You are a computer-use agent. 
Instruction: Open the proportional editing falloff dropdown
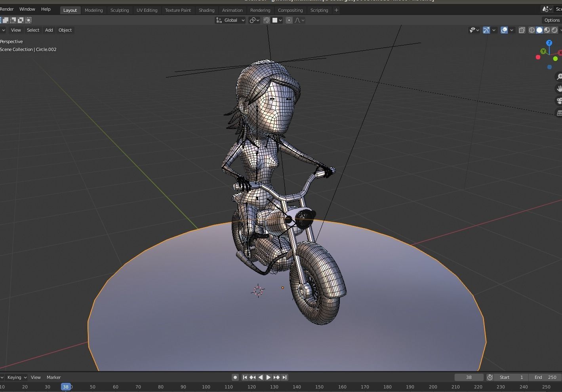point(299,20)
